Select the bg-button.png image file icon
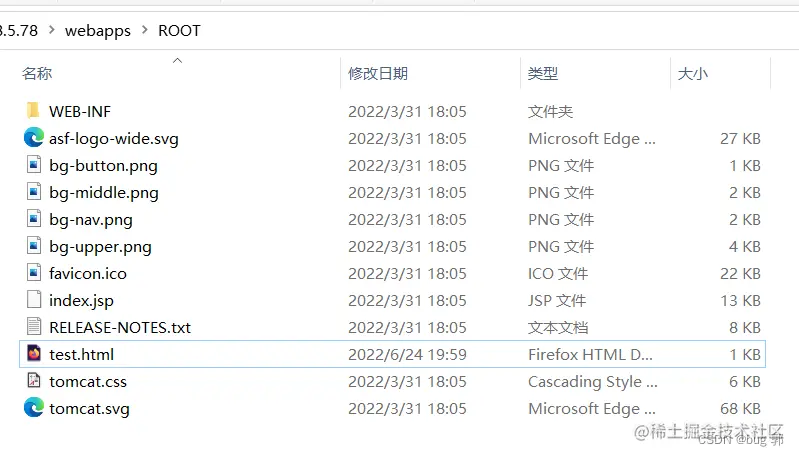The image size is (799, 456). [x=34, y=165]
